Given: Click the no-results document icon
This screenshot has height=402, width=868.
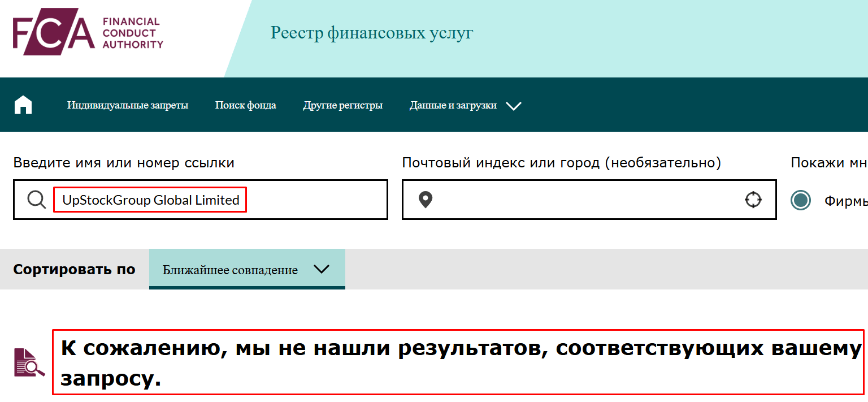Looking at the screenshot, I should pyautogui.click(x=29, y=362).
